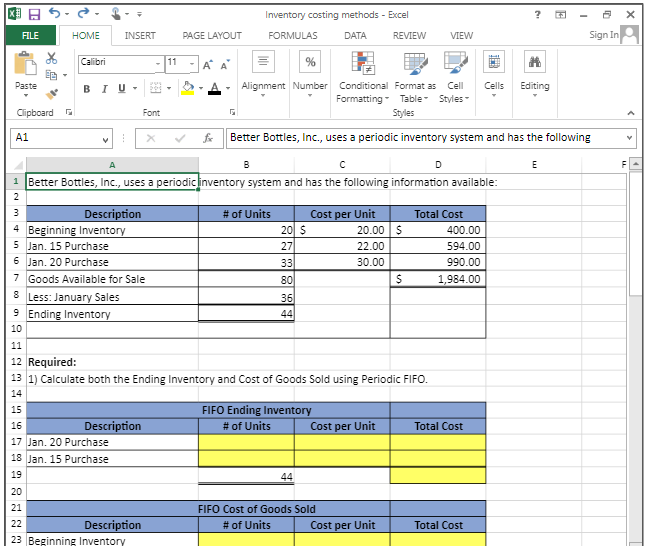
Task: Switch to the REVIEW tab
Action: tap(409, 36)
